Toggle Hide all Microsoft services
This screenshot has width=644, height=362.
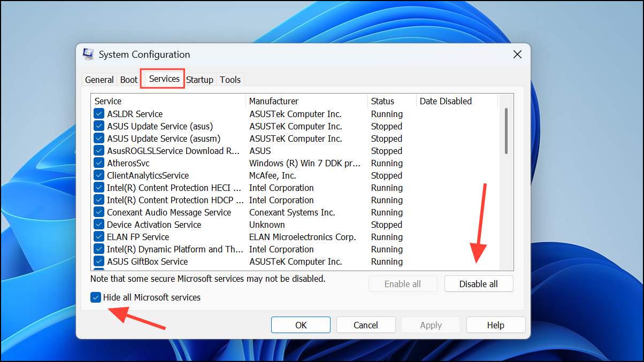click(95, 297)
